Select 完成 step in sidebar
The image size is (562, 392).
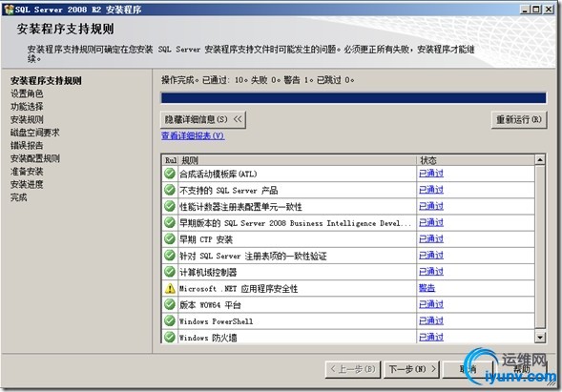pyautogui.click(x=19, y=197)
